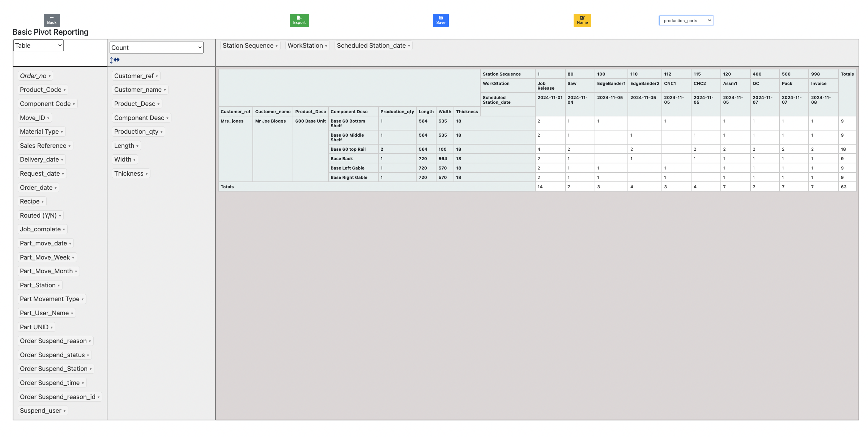This screenshot has height=437, width=868.
Task: Open filter triangle on WorkStation attribute
Action: coord(326,46)
